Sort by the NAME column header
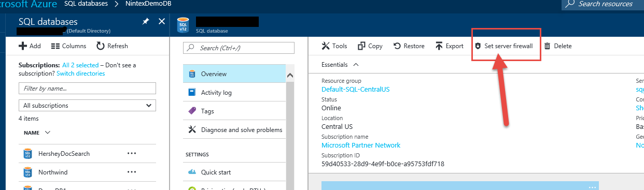644x190 pixels. click(37, 133)
